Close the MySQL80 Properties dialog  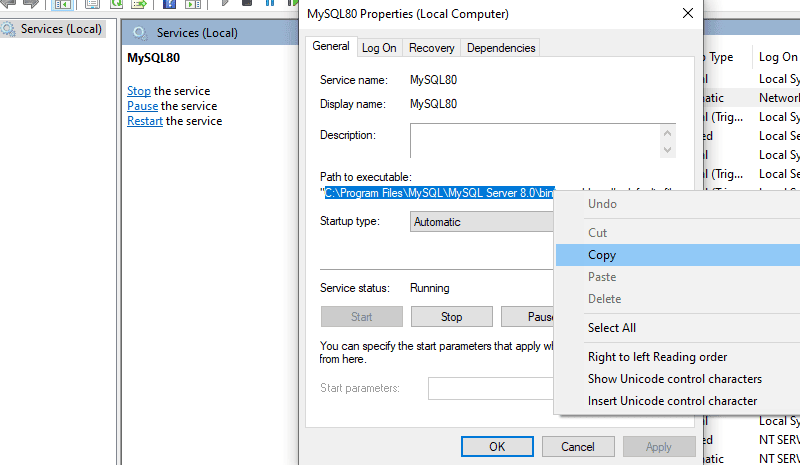click(687, 13)
